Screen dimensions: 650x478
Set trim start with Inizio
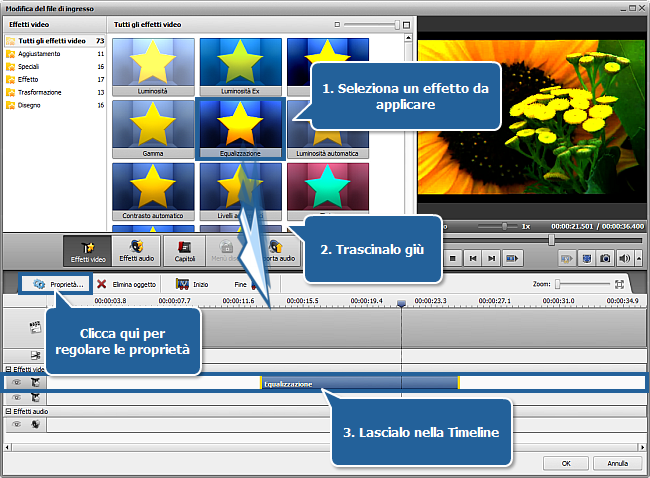coord(192,284)
